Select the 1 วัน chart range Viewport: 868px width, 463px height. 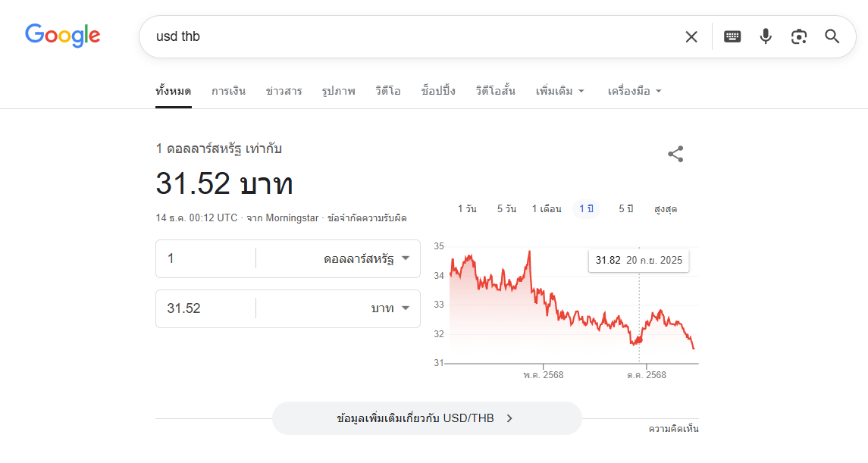[467, 209]
